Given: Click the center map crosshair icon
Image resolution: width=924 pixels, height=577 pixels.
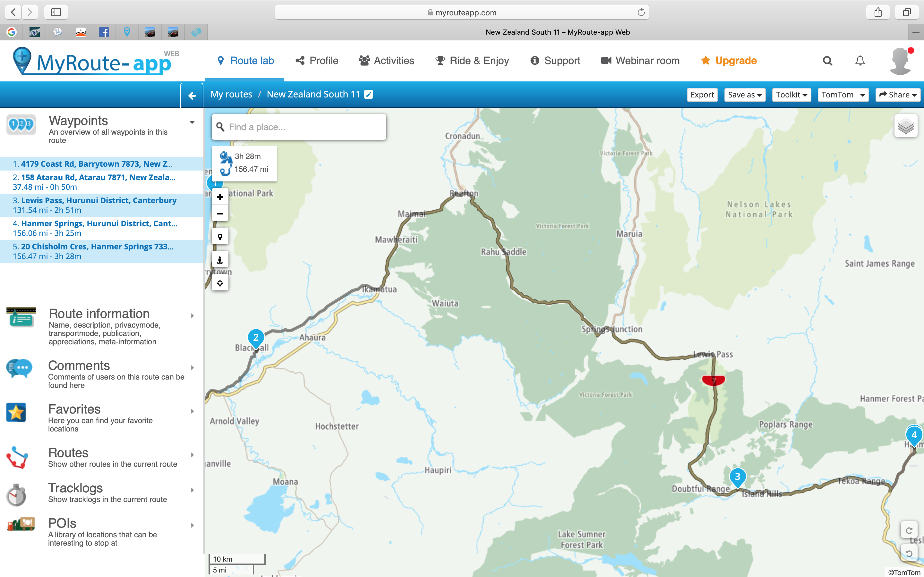Looking at the screenshot, I should [220, 283].
